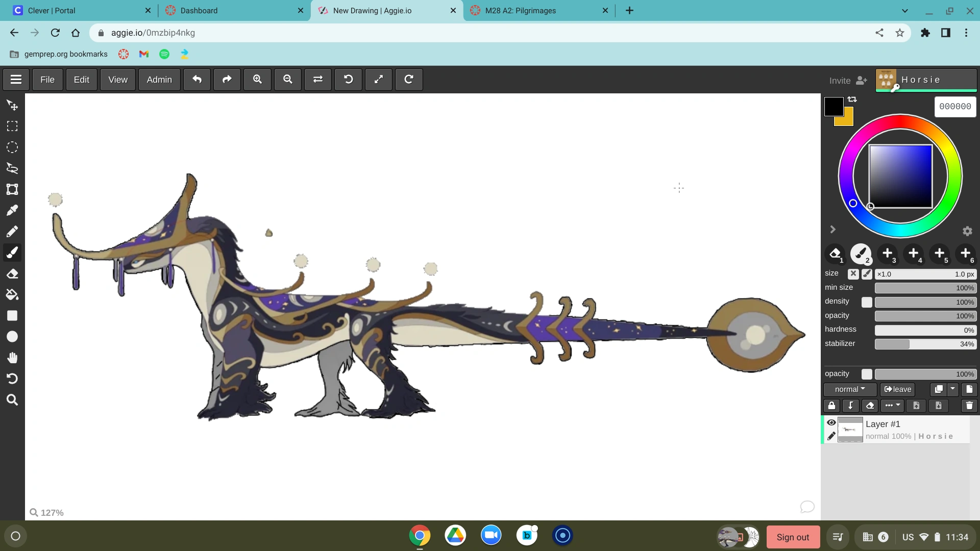Open the Fill bucket tool
The height and width of the screenshot is (551, 980).
coord(12,294)
